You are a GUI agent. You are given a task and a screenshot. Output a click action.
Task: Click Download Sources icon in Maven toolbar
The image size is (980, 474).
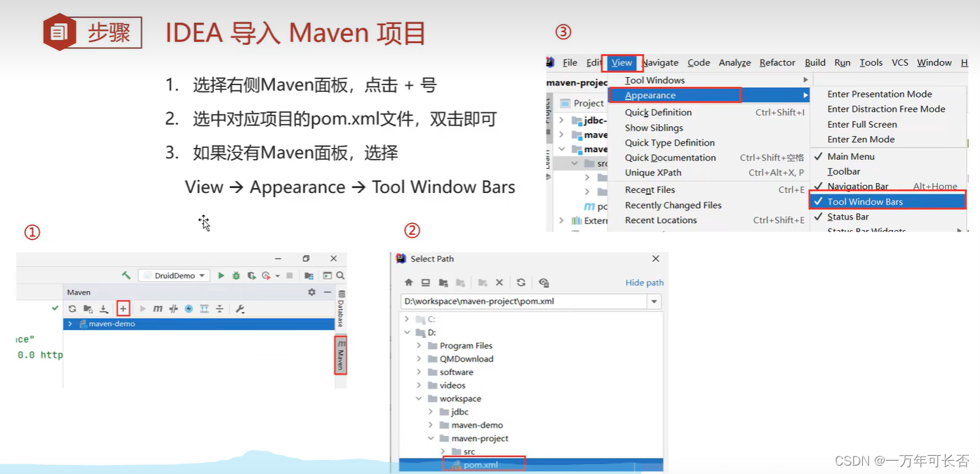[103, 309]
